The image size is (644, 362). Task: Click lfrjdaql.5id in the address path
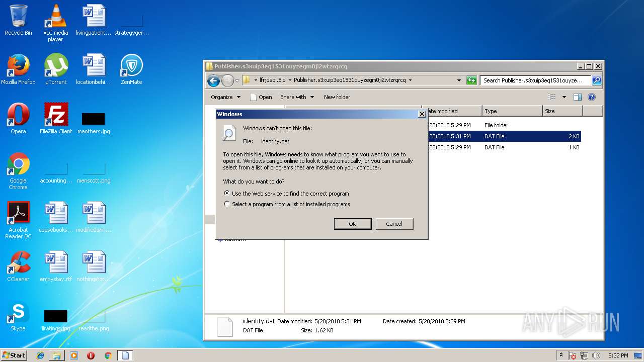click(x=272, y=80)
